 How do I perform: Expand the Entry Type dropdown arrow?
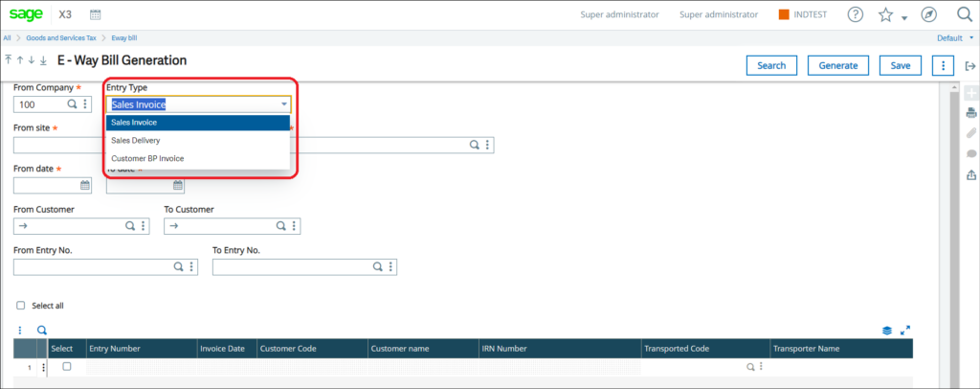tap(284, 103)
